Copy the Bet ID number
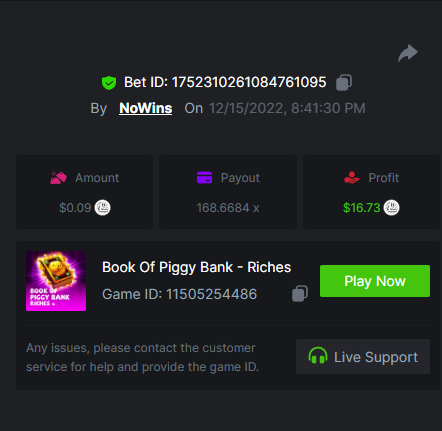 point(344,82)
